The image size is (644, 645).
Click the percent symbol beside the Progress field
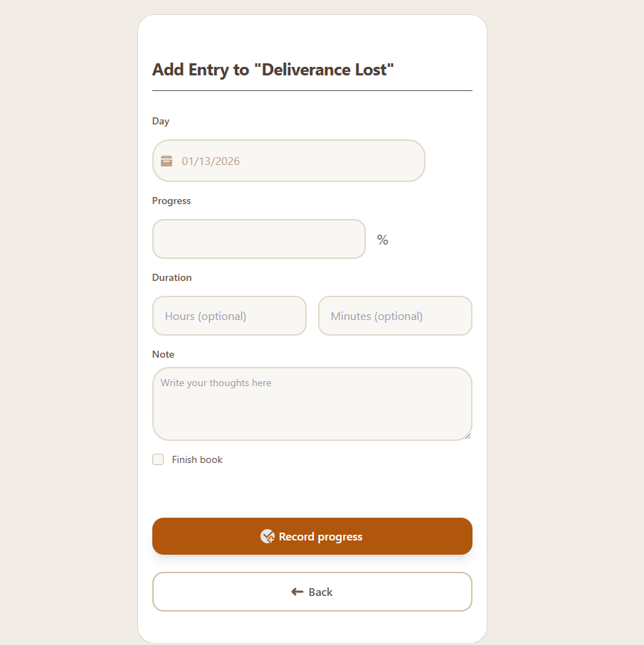click(383, 240)
